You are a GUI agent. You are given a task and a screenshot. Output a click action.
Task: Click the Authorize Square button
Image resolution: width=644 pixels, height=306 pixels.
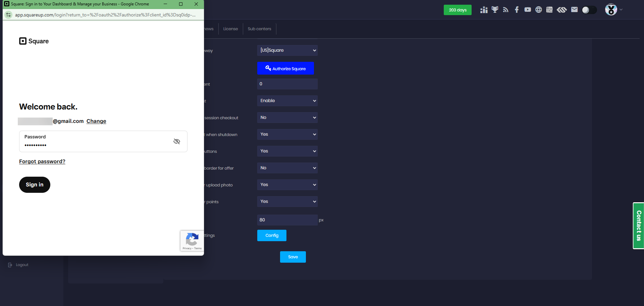click(x=285, y=69)
